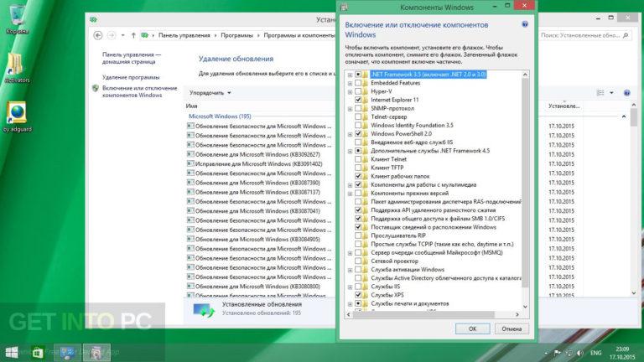Click the Windows Start button
Image resolution: width=644 pixels, height=362 pixels.
(12, 352)
